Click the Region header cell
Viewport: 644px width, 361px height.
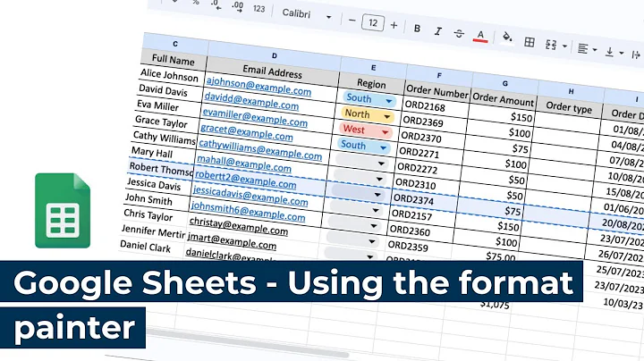pos(371,84)
